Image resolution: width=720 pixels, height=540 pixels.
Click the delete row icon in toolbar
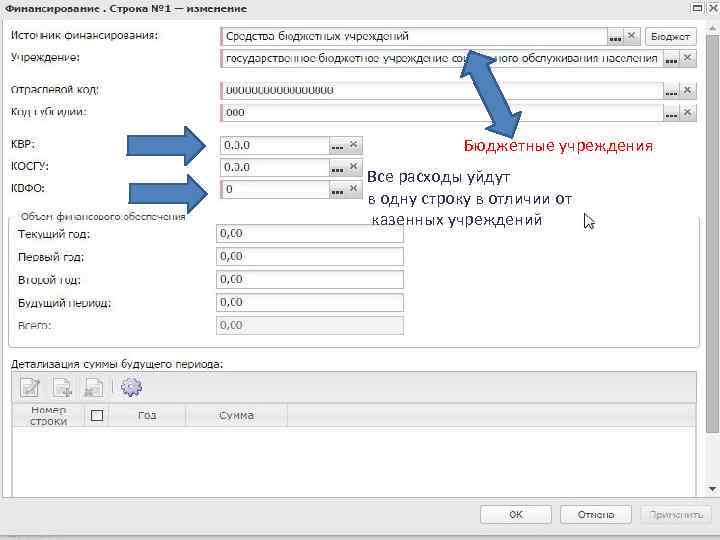[93, 388]
